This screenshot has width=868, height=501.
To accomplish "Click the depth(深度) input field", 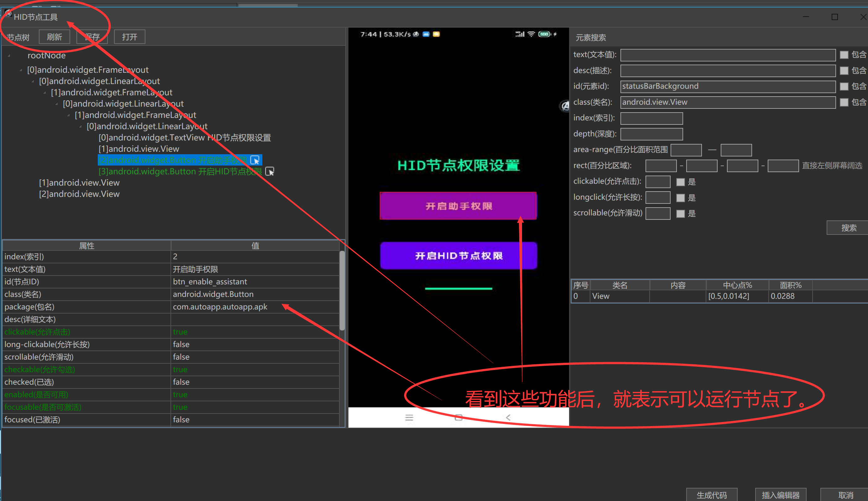I will [x=652, y=134].
